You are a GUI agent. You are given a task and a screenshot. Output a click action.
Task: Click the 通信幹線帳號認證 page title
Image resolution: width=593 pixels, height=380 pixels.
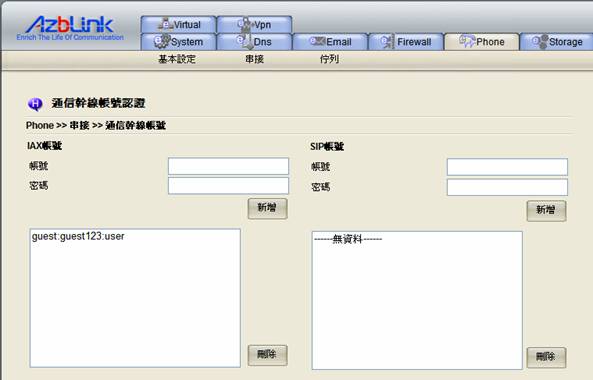click(98, 103)
